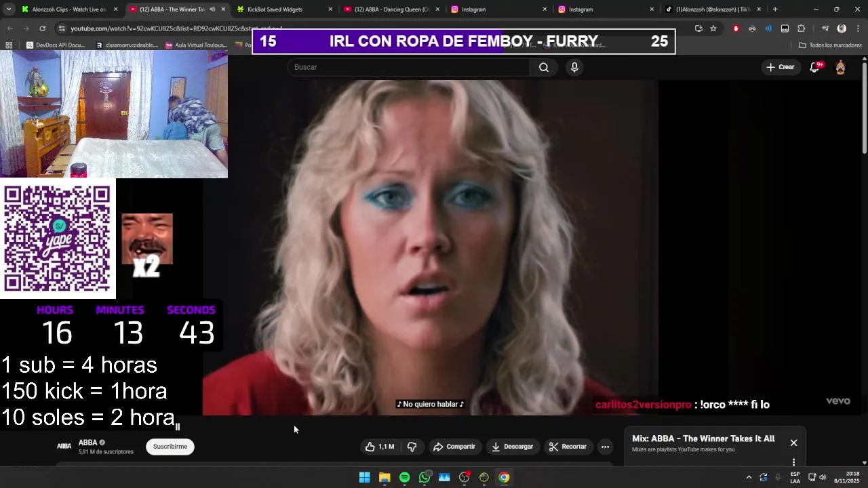Screen dimensions: 868x488
Task: Open Chrome profile avatar
Action: click(842, 28)
